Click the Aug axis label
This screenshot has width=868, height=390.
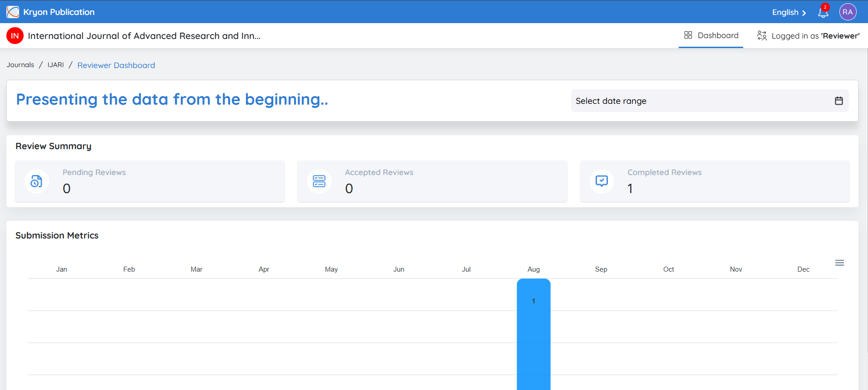(534, 269)
